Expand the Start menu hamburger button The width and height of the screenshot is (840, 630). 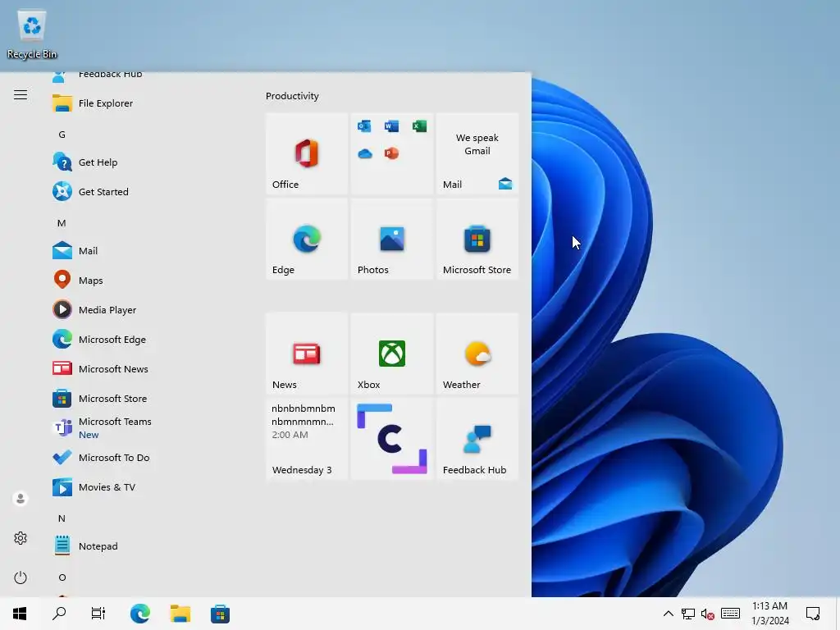point(21,95)
